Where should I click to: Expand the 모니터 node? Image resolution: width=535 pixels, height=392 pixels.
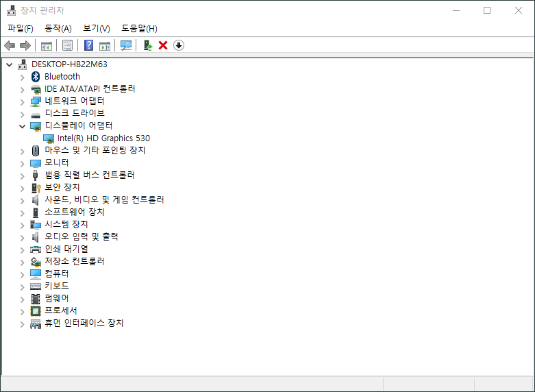(x=23, y=164)
